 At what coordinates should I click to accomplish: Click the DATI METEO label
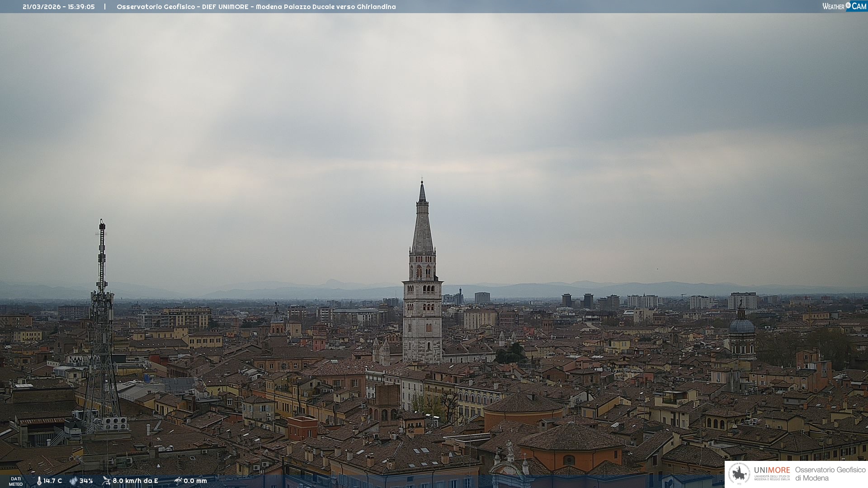(x=16, y=481)
